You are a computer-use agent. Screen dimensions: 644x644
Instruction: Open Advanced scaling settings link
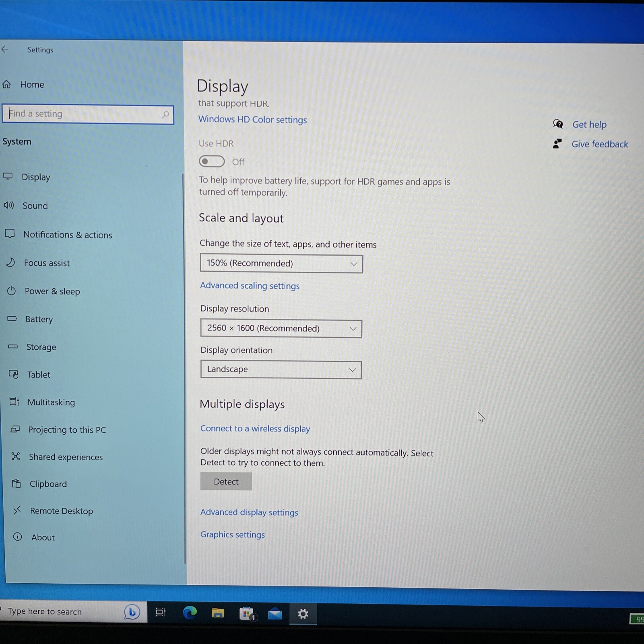point(250,286)
